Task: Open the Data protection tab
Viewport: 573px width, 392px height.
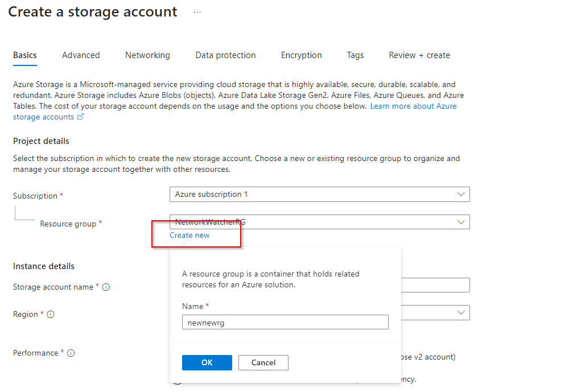Action: click(x=225, y=55)
